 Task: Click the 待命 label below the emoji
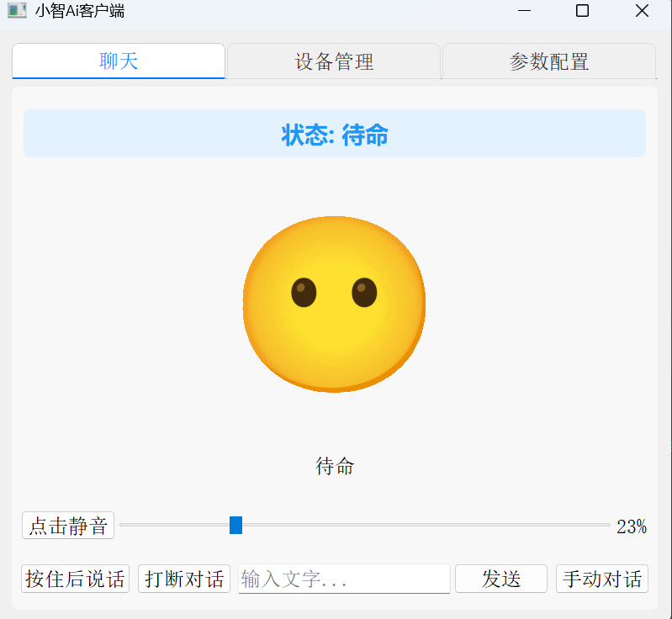(x=334, y=466)
